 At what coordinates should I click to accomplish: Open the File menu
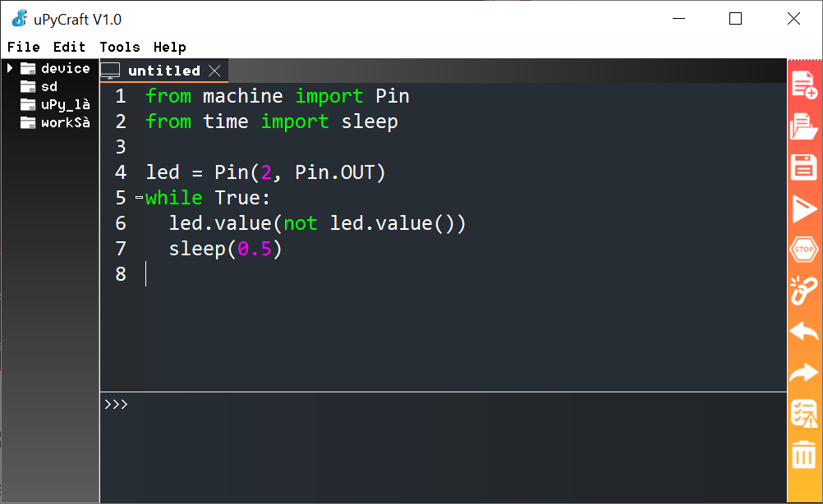[23, 47]
